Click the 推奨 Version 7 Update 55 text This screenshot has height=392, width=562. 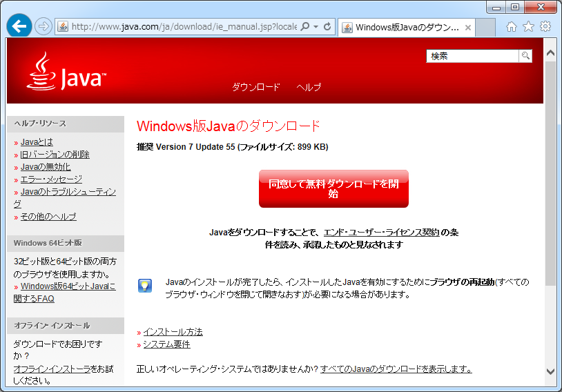186,147
